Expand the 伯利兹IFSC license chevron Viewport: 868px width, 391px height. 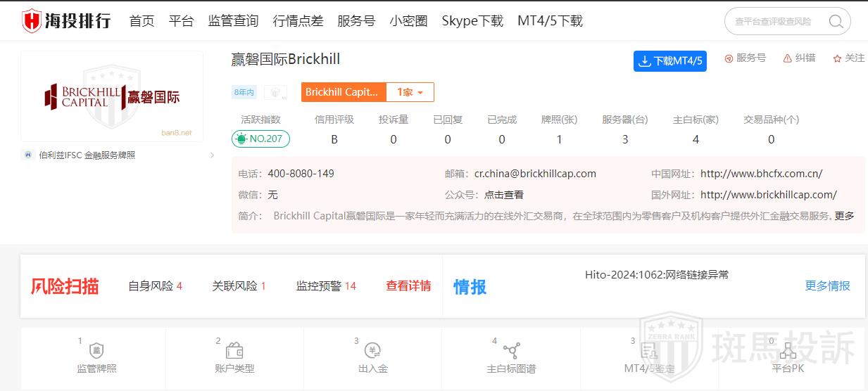coord(212,155)
